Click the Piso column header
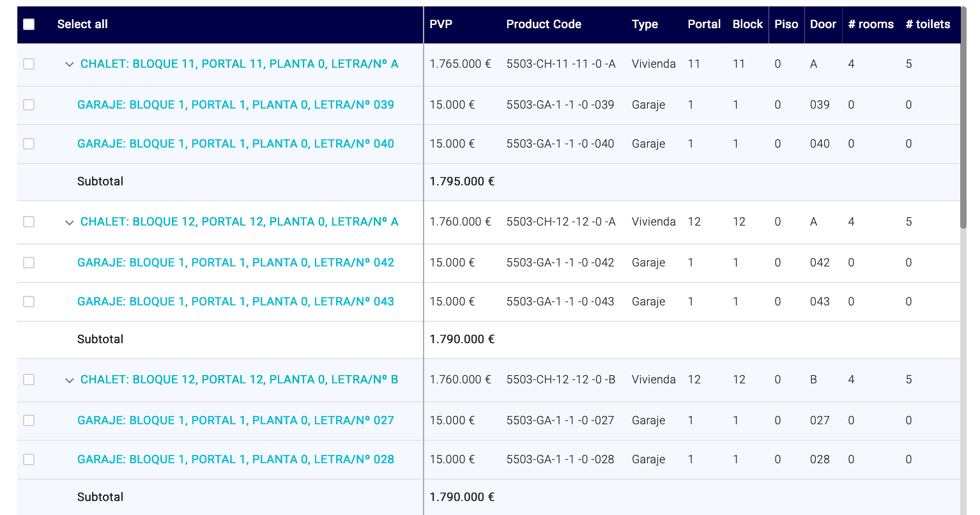 point(786,24)
